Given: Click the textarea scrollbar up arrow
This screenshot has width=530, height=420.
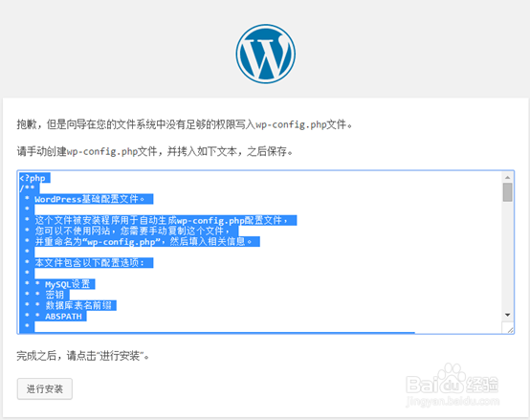Looking at the screenshot, I should coord(507,177).
